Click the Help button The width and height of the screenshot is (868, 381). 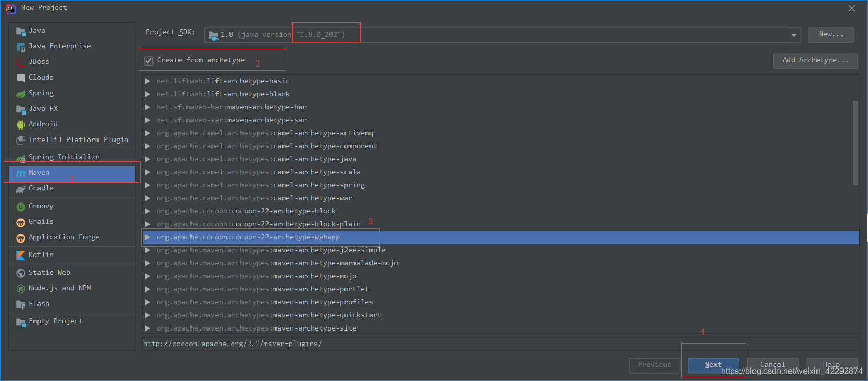832,365
